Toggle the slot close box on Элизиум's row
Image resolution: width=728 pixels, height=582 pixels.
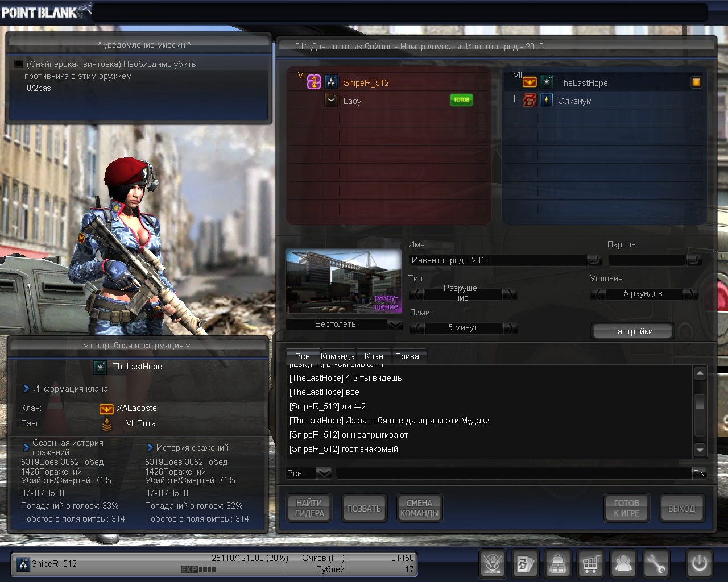pyautogui.click(x=696, y=101)
